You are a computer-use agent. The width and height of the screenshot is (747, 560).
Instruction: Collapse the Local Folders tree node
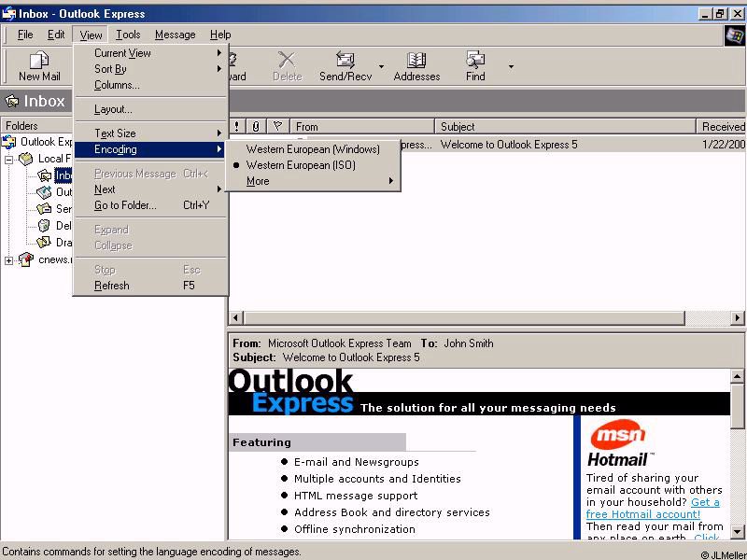8,159
